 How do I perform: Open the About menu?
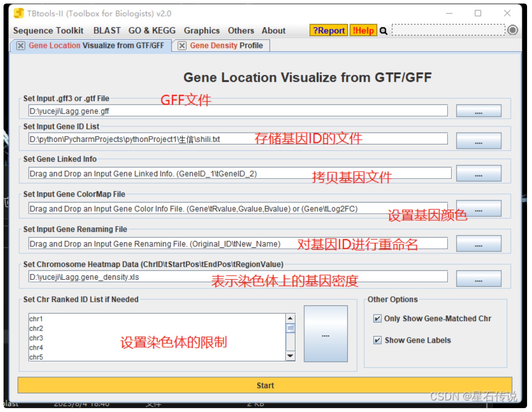(x=273, y=31)
